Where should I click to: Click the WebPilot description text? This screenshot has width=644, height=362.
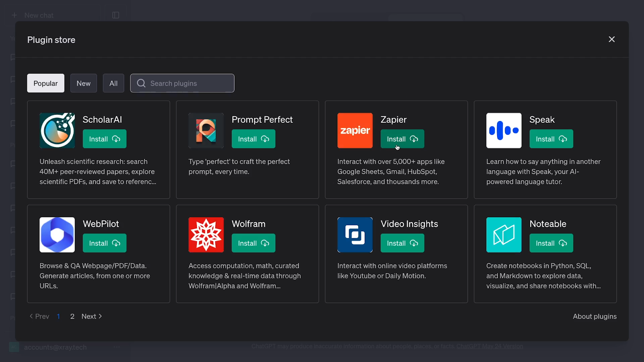click(95, 276)
